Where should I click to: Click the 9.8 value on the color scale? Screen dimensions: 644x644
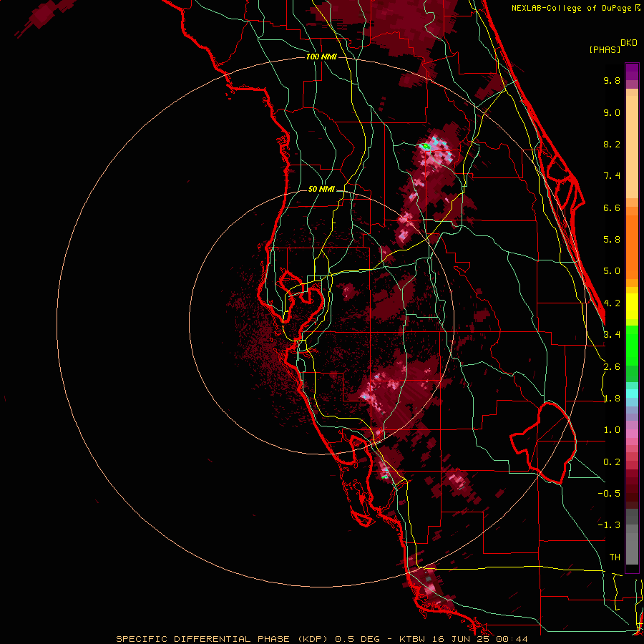612,80
